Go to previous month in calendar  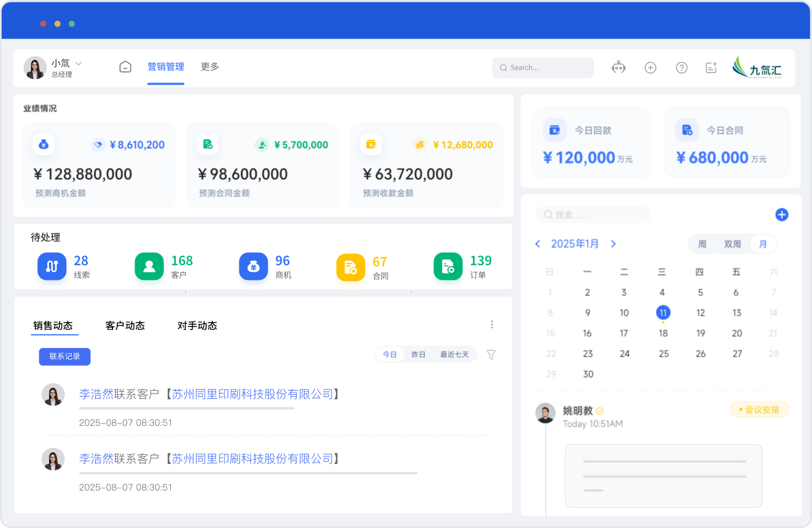[537, 244]
